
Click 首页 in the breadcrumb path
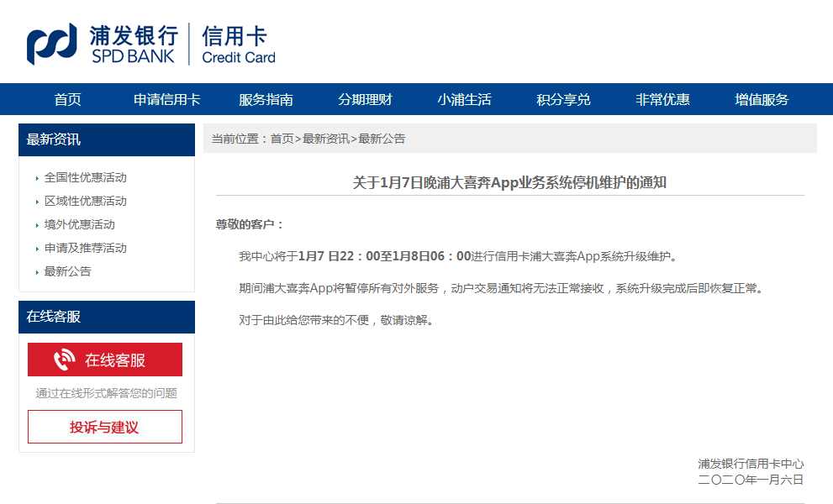click(x=282, y=139)
